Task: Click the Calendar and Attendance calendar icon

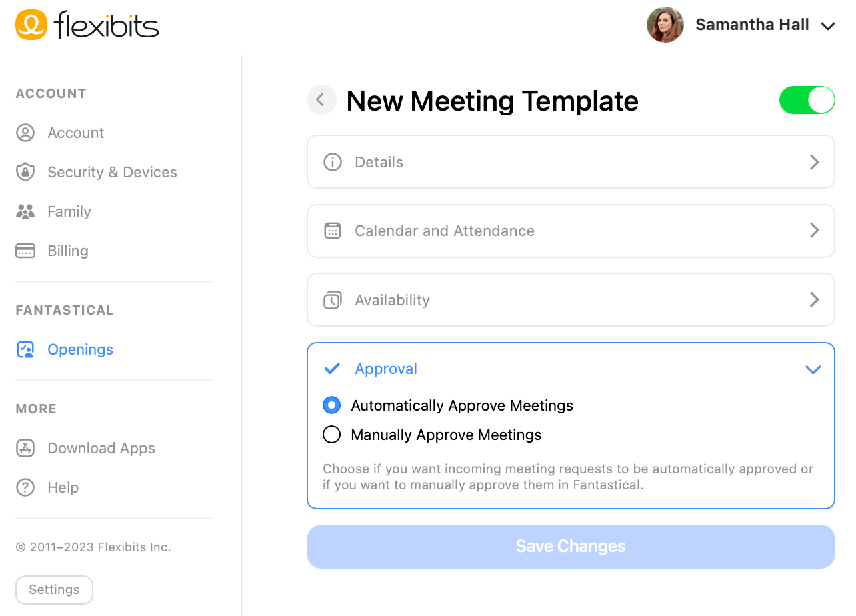Action: (333, 231)
